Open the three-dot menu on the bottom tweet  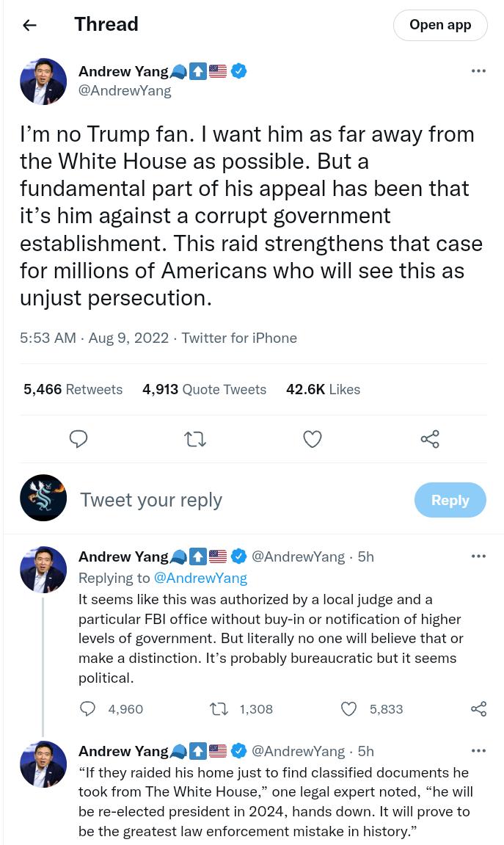coord(478,750)
